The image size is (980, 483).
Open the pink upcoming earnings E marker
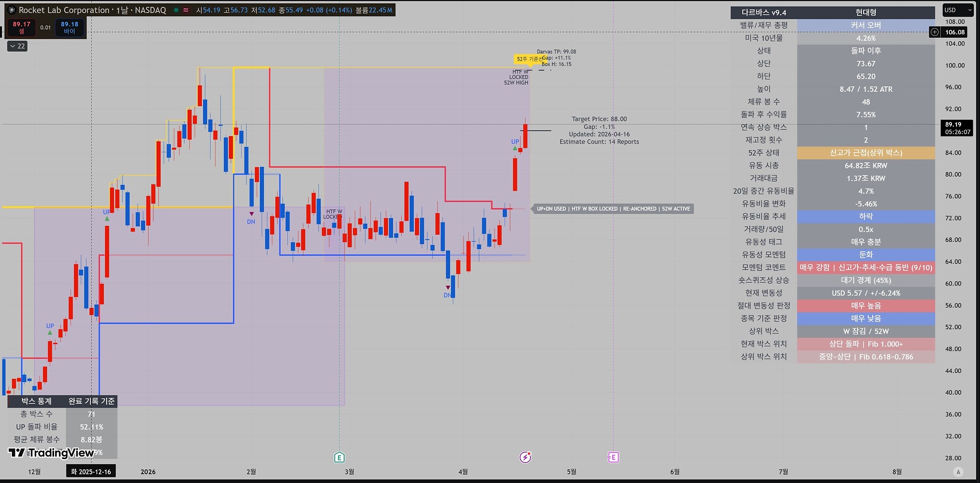tap(613, 457)
